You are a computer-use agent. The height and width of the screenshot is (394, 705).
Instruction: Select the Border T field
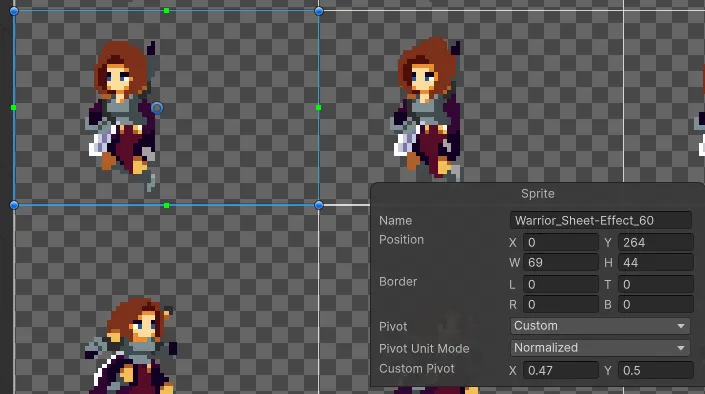click(x=656, y=284)
